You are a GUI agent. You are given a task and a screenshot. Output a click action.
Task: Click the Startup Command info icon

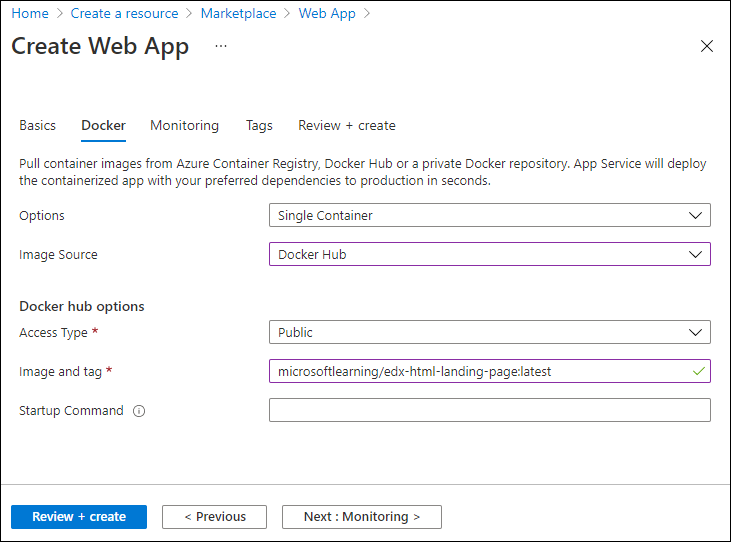(139, 411)
